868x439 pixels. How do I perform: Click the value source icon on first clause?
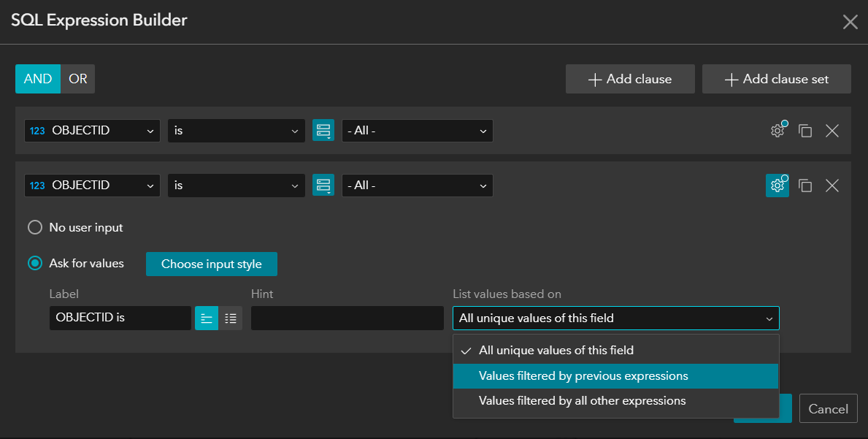323,130
